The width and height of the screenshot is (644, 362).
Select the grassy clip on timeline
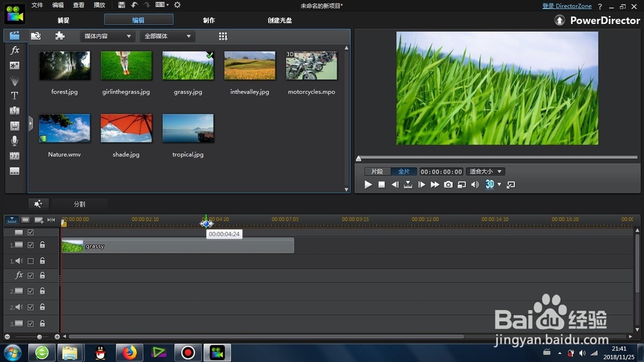178,245
